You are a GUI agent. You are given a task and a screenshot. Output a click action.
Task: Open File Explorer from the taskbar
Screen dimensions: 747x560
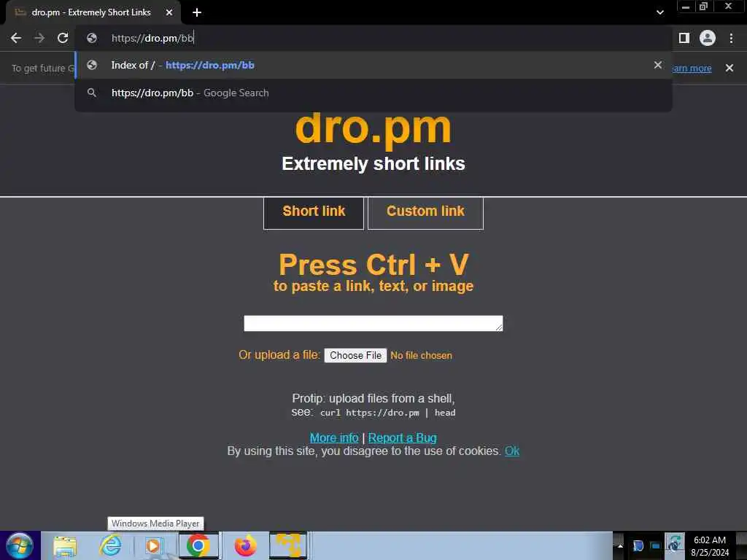65,546
